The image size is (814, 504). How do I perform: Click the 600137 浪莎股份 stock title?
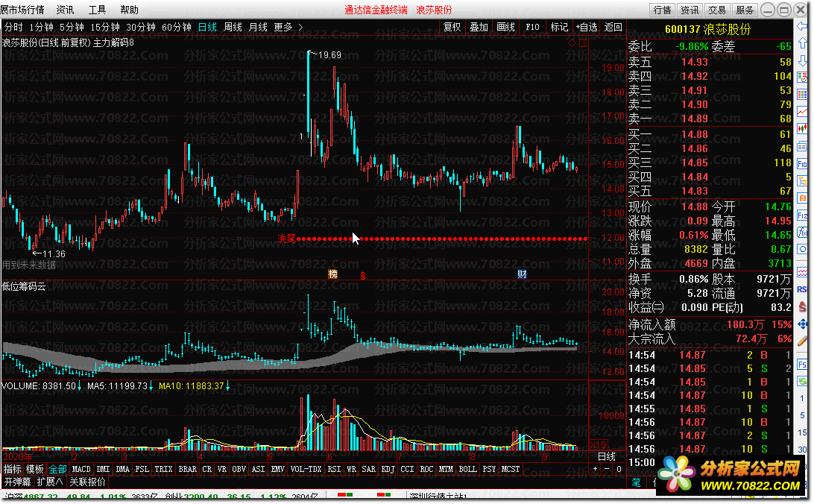tap(707, 30)
